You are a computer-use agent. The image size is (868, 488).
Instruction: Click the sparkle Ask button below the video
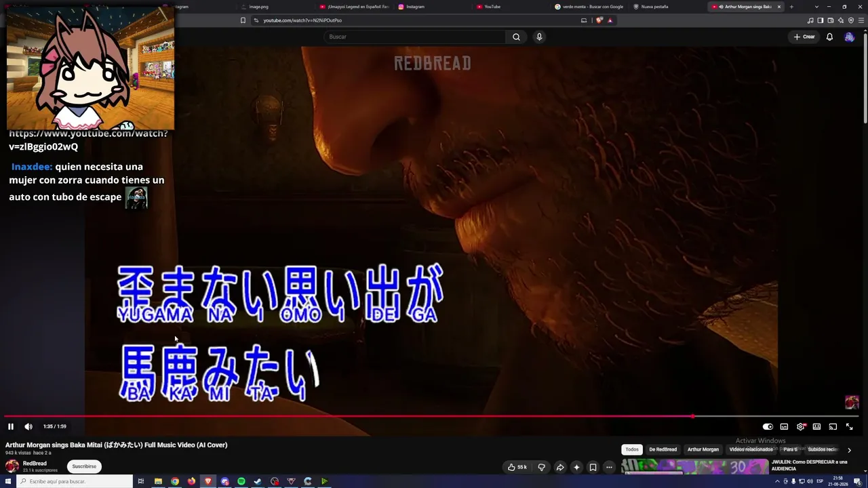(576, 467)
